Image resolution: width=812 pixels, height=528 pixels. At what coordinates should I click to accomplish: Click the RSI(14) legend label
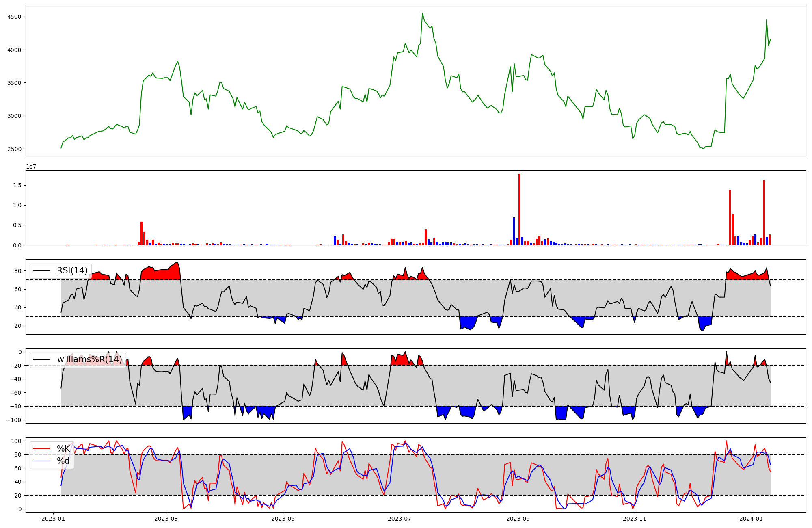72,270
